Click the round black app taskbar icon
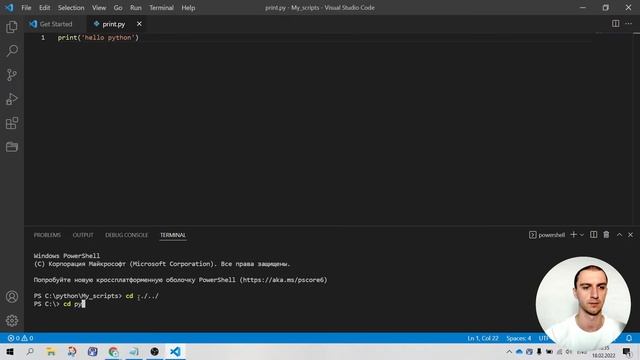This screenshot has width=640, height=360. point(155,351)
